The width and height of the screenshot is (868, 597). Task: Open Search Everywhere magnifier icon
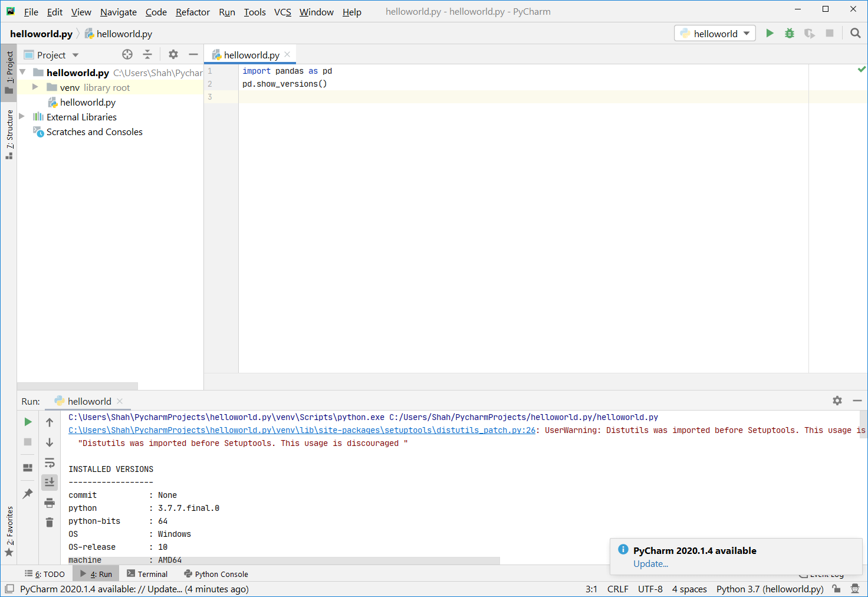(856, 34)
